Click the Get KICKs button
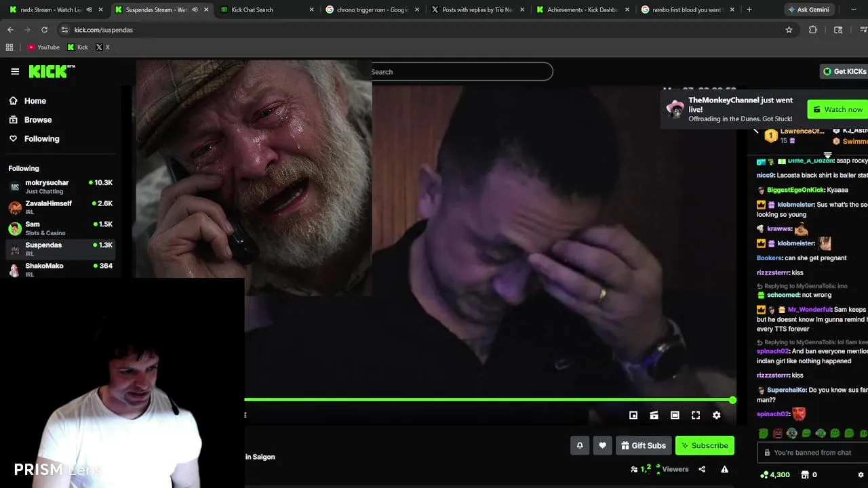The width and height of the screenshot is (868, 488). [x=844, y=71]
